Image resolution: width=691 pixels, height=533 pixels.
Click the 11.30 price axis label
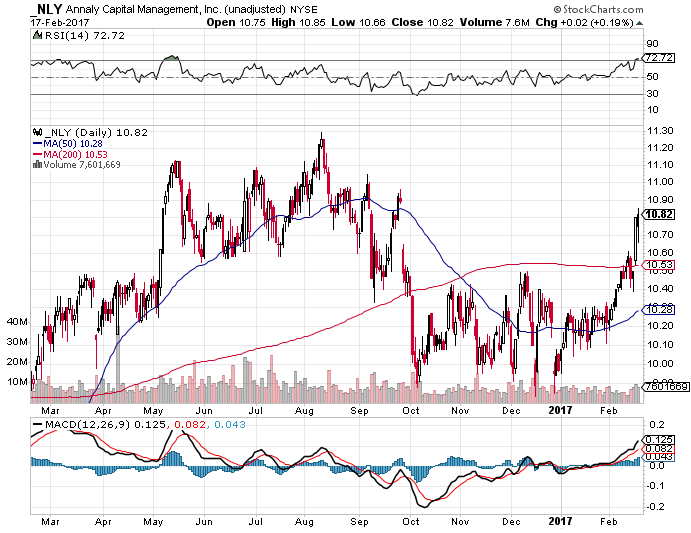660,130
